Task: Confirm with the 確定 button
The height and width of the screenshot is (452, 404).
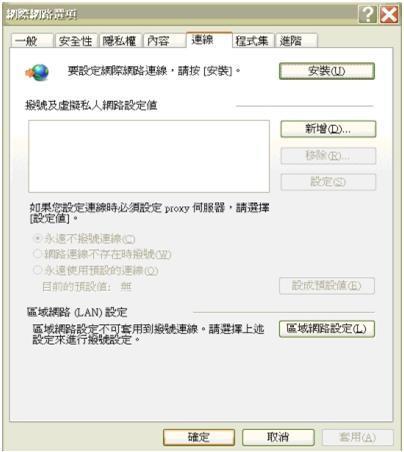Action: [199, 437]
